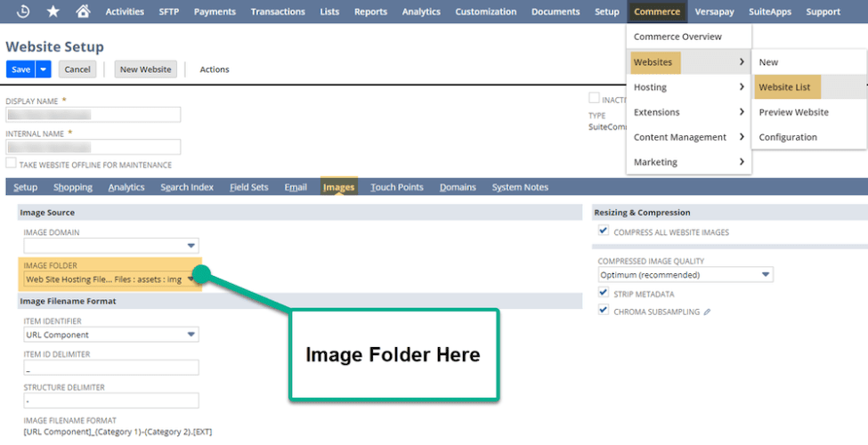Select Commerce Overview menu entry
The height and width of the screenshot is (445, 868).
point(689,36)
